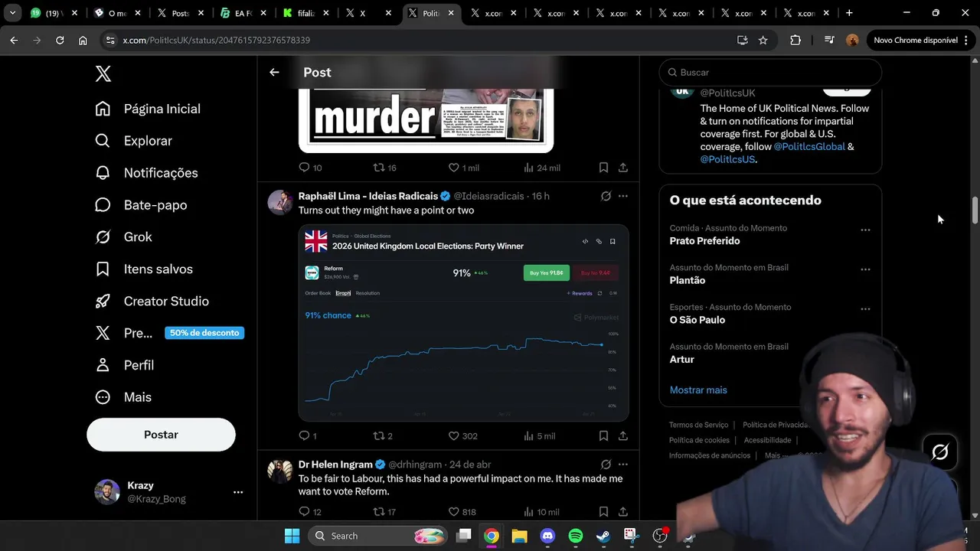The height and width of the screenshot is (551, 980).
Task: Open more options for Prato Preferido
Action: click(x=865, y=230)
